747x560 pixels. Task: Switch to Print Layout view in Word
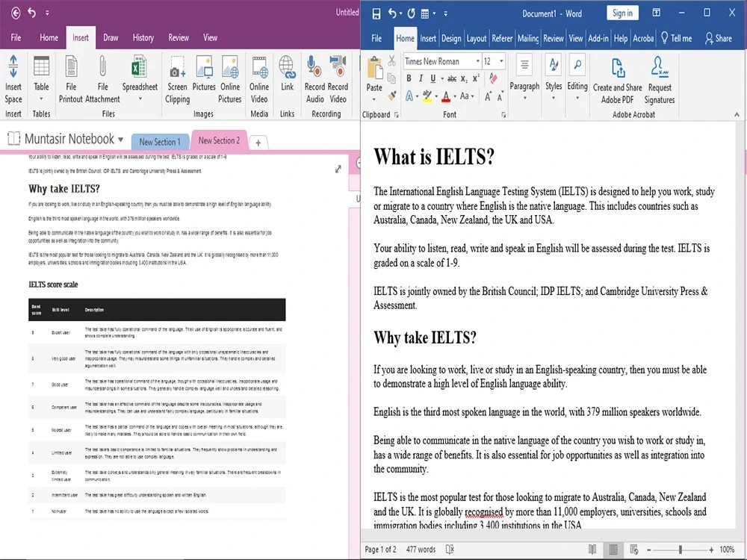[613, 549]
